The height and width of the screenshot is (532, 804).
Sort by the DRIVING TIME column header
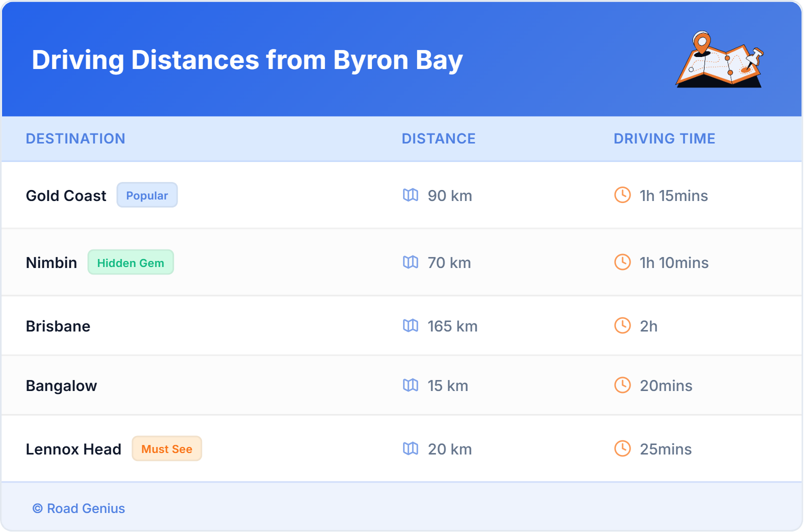[x=664, y=138]
